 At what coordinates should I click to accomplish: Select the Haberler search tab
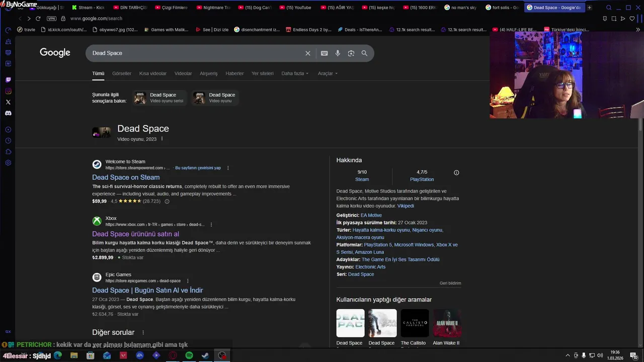(234, 73)
